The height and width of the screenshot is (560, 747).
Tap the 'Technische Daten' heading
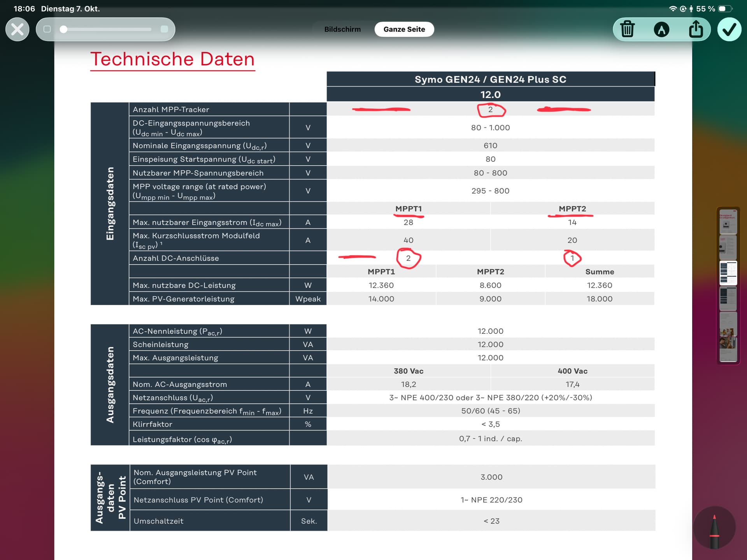point(172,59)
